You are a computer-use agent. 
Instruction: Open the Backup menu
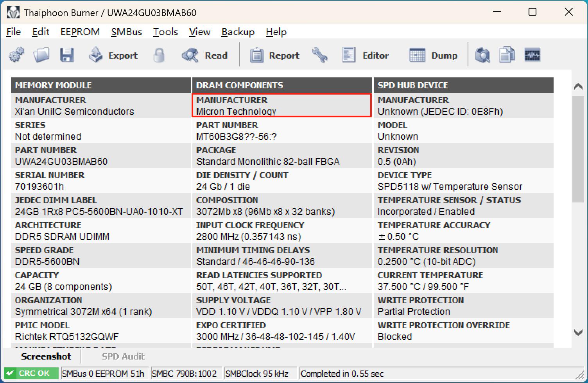point(238,32)
